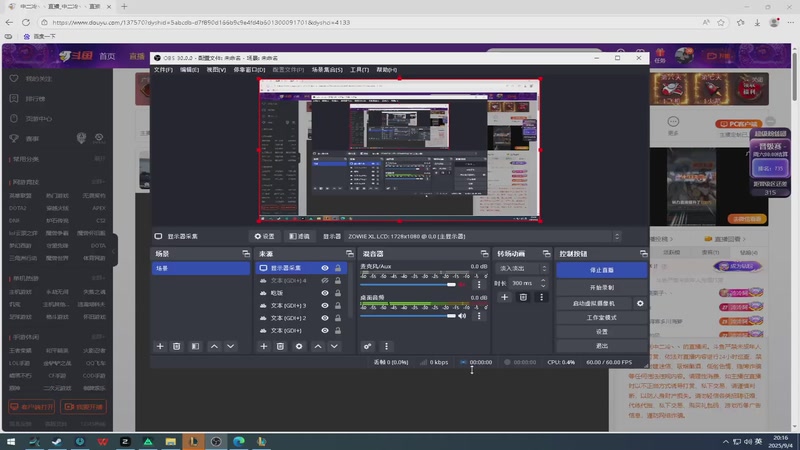Open virtual camera settings gear
The width and height of the screenshot is (800, 450).
point(640,303)
